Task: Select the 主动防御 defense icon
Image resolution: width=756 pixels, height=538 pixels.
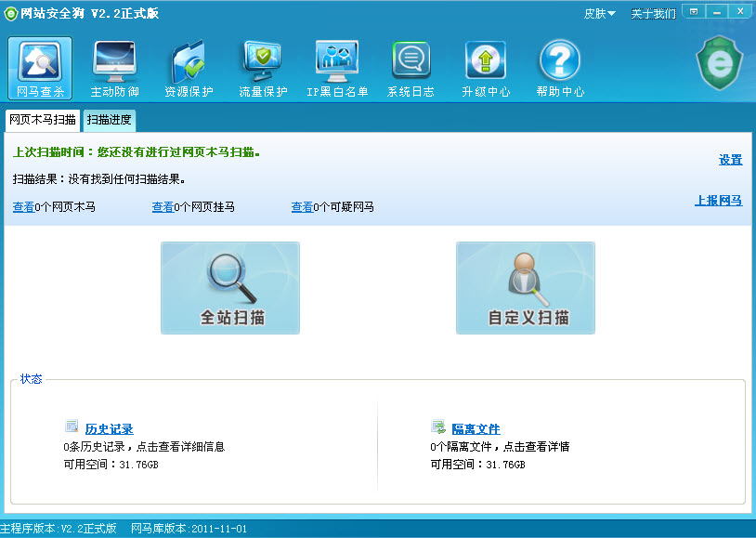Action: tap(112, 67)
